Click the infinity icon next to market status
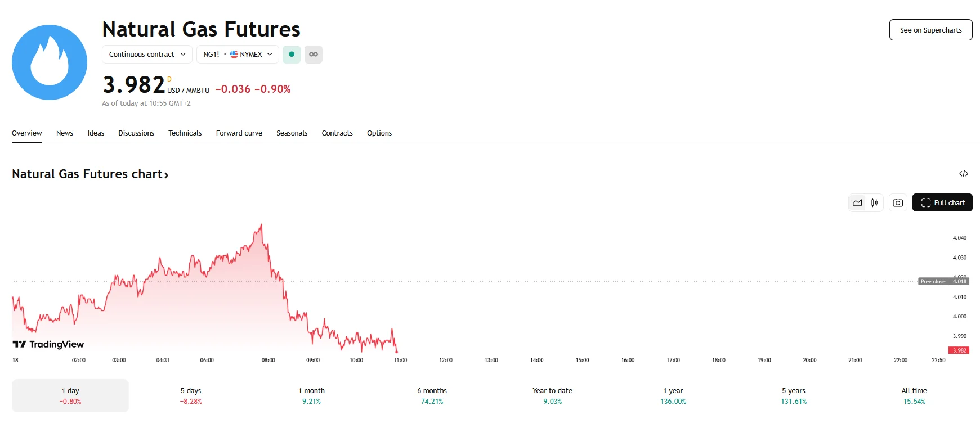The width and height of the screenshot is (980, 428). 314,54
